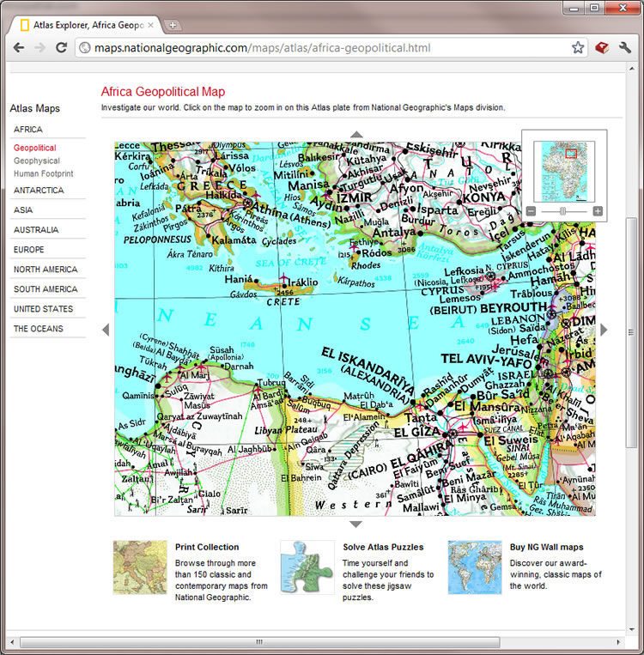This screenshot has width=644, height=655.
Task: Open the ASIA atlas section
Action: coord(23,210)
